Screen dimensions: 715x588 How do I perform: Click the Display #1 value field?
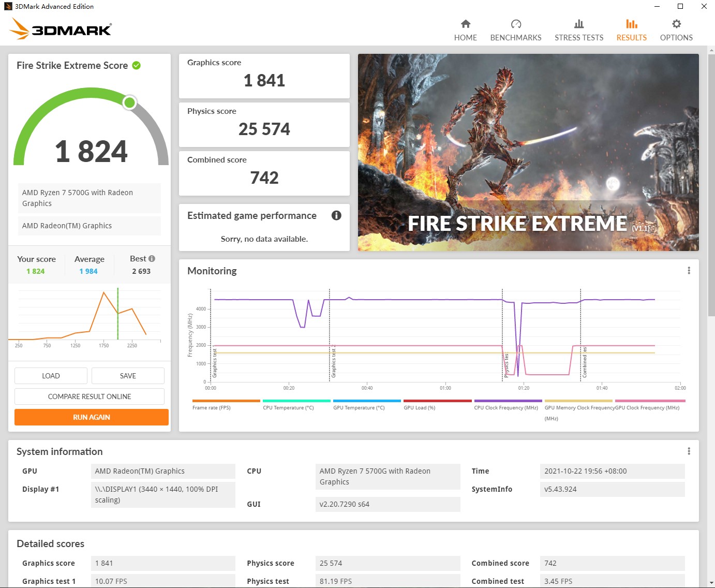pos(163,495)
